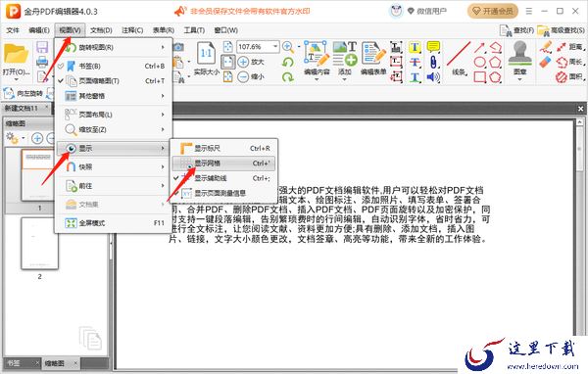Screen dimensions: 588x374
Task: Open the Comments (注释) menu
Action: click(x=132, y=30)
